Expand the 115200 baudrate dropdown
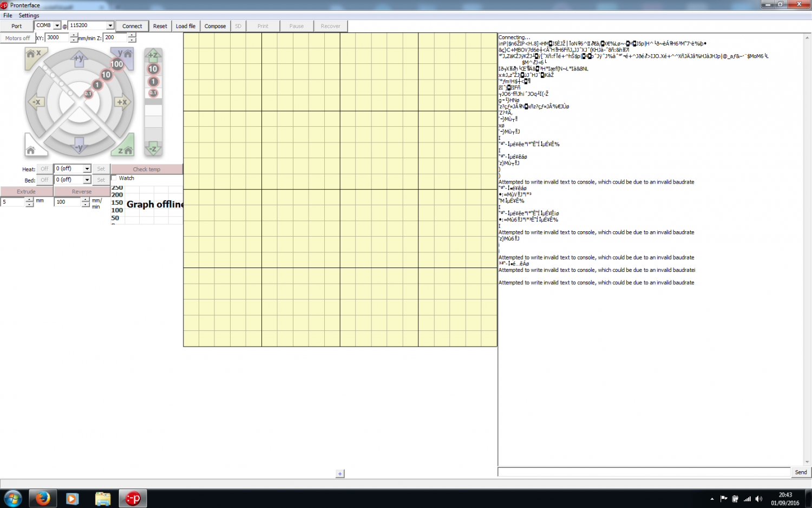Viewport: 812px width, 508px height. click(x=110, y=25)
